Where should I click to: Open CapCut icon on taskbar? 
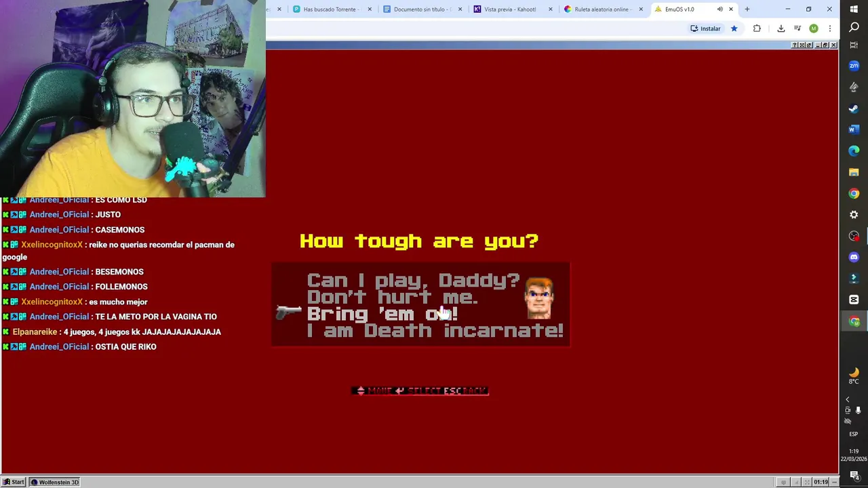tap(854, 300)
